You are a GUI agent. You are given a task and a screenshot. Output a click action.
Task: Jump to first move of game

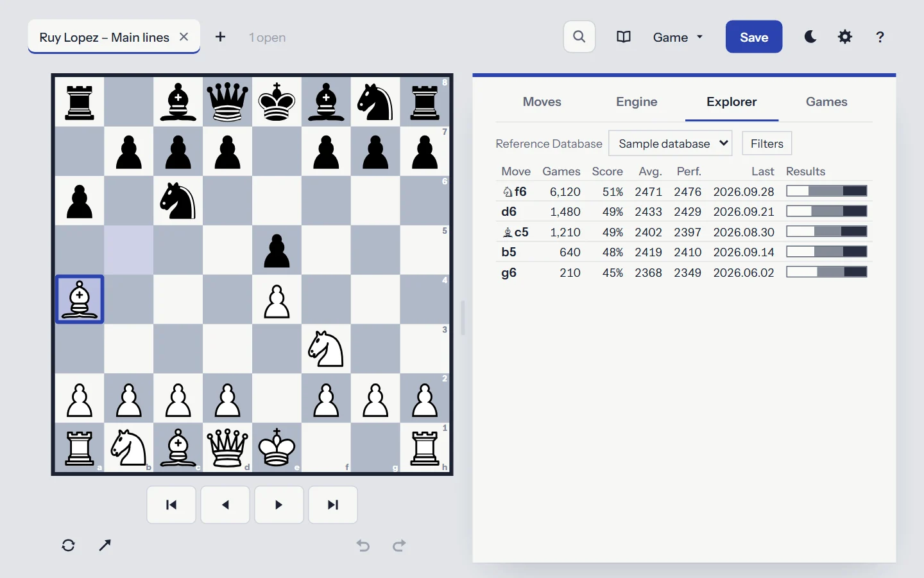click(171, 505)
